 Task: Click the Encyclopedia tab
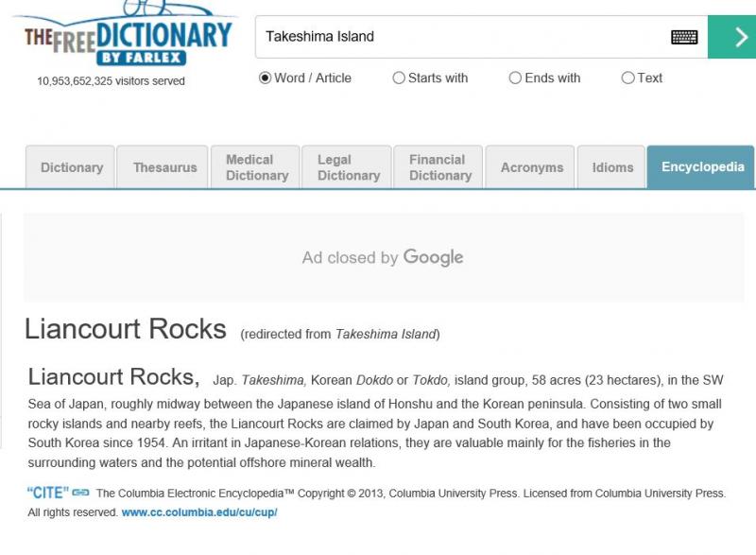click(x=702, y=167)
